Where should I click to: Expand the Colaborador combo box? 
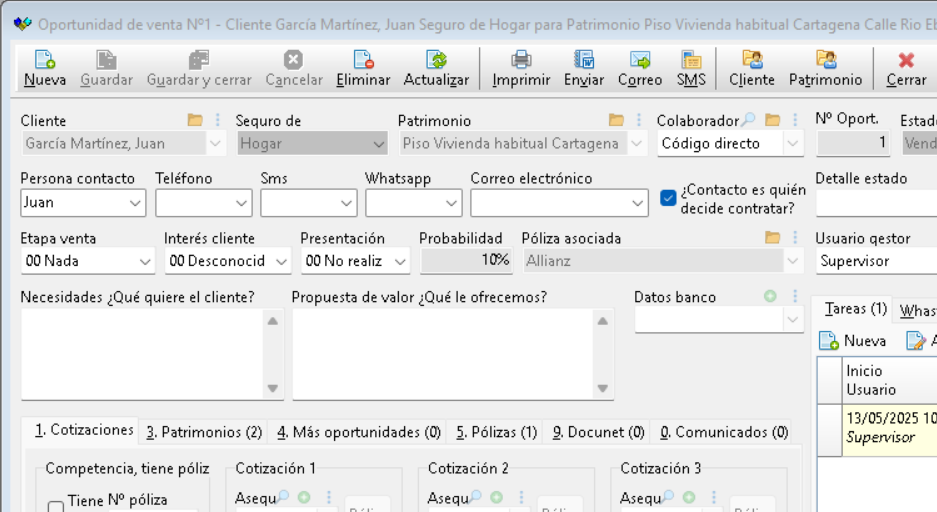(x=793, y=144)
